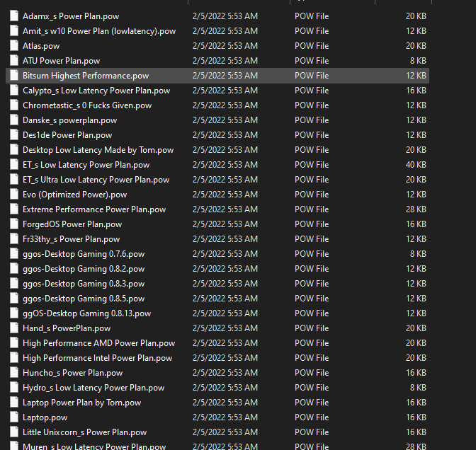Click the date cell of Huncho_s Power Plan.pow
The width and height of the screenshot is (476, 450).
tap(225, 373)
